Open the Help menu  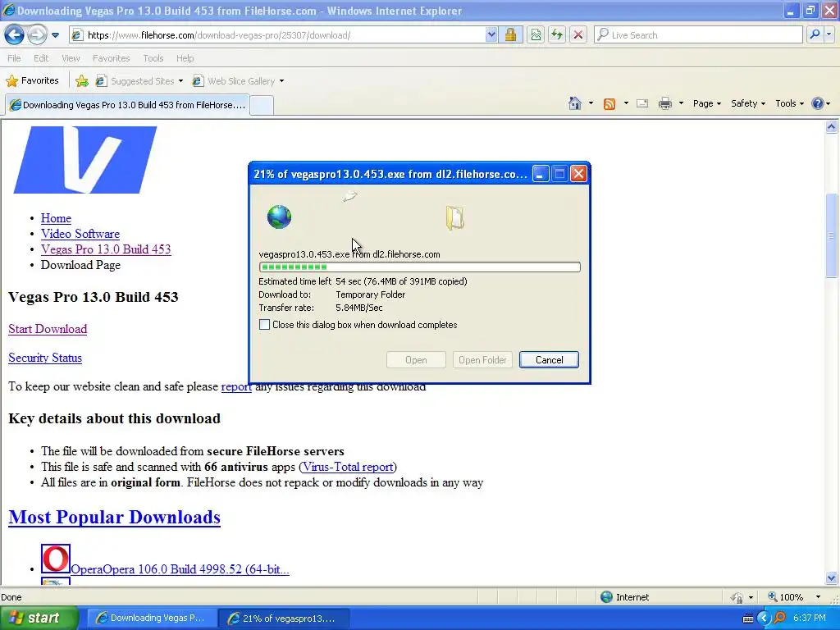tap(185, 58)
